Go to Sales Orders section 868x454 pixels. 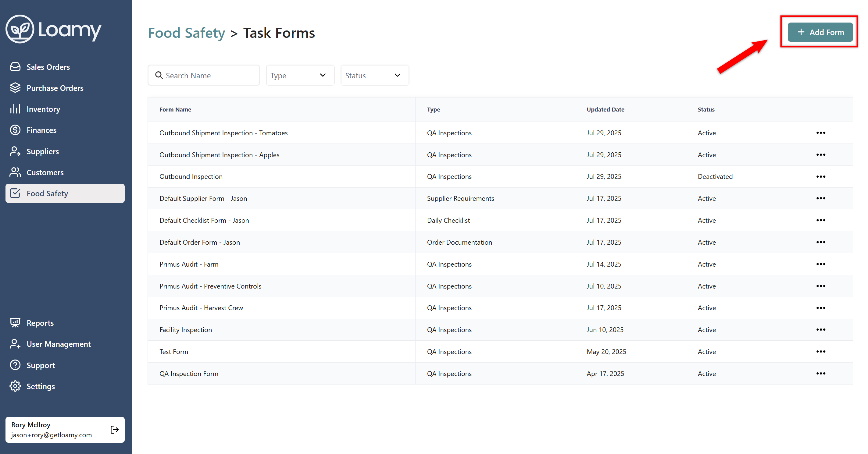click(x=65, y=67)
